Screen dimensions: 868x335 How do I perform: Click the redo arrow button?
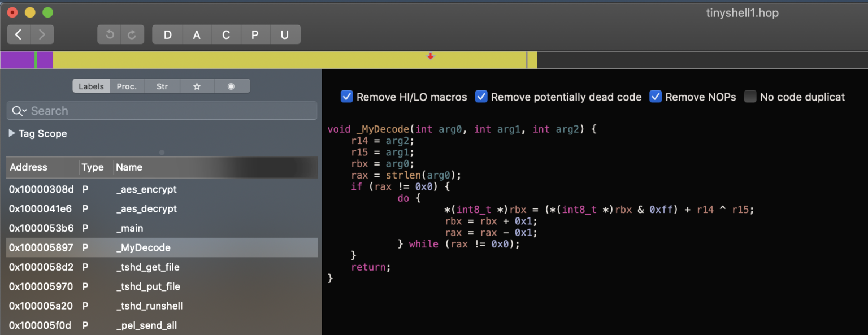(x=132, y=35)
